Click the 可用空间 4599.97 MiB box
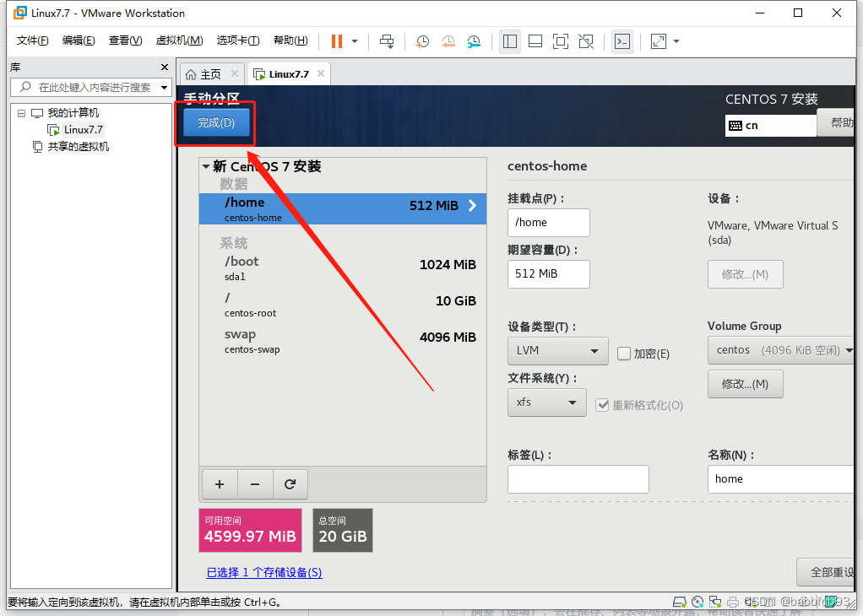Screen dimensions: 863x616 [251, 530]
